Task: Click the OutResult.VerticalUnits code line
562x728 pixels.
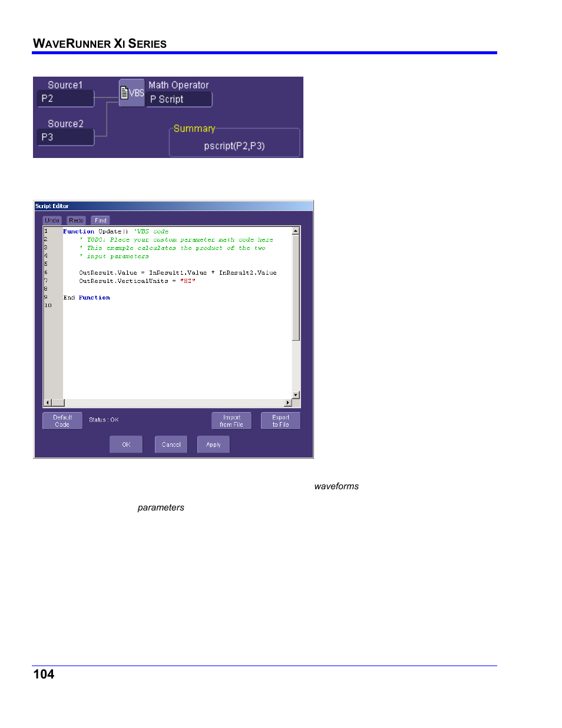Action: [137, 281]
